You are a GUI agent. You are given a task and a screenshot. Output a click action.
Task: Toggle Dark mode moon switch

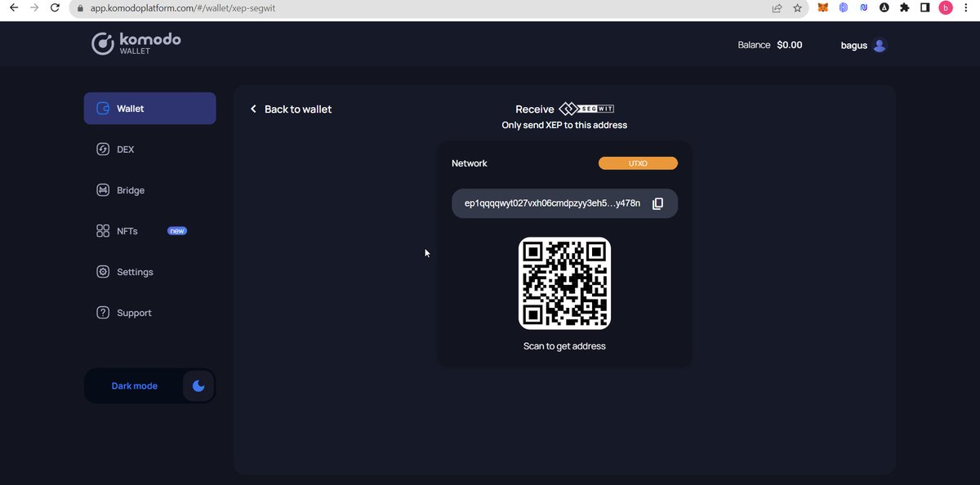198,385
